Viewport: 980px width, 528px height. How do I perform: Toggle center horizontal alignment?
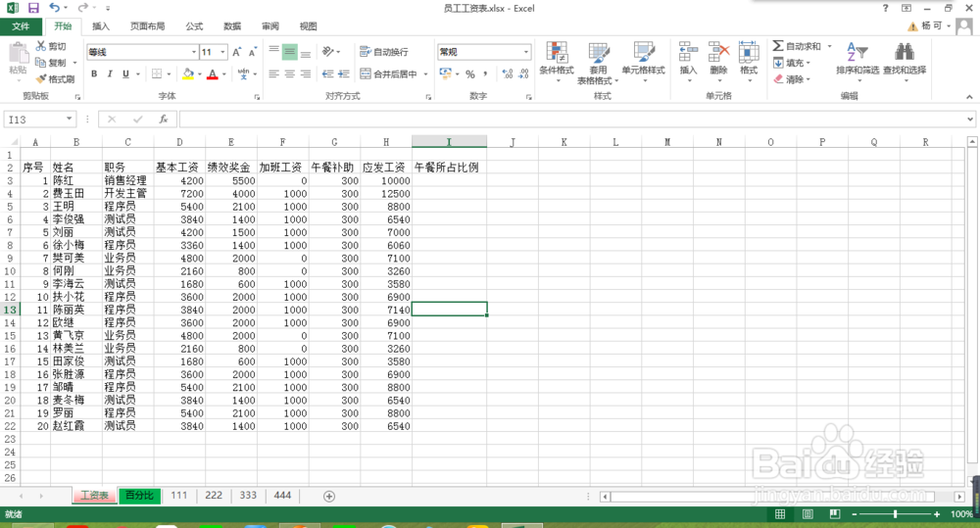point(289,73)
